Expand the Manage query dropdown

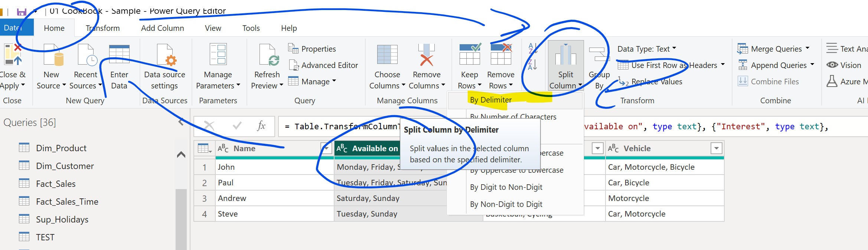pyautogui.click(x=334, y=80)
